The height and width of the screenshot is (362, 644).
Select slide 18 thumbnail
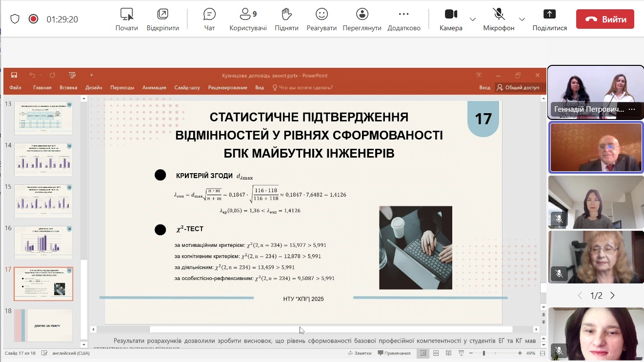[x=43, y=325]
